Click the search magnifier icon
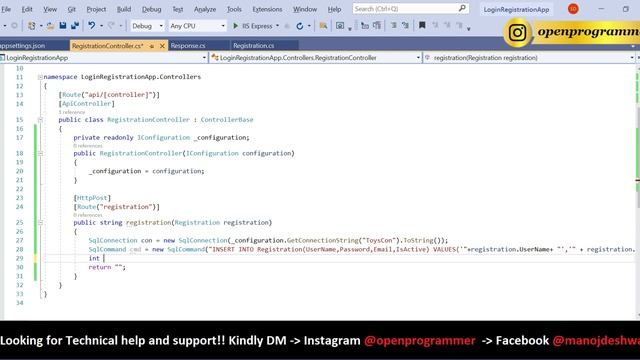This screenshot has width=640, height=360. (x=462, y=8)
